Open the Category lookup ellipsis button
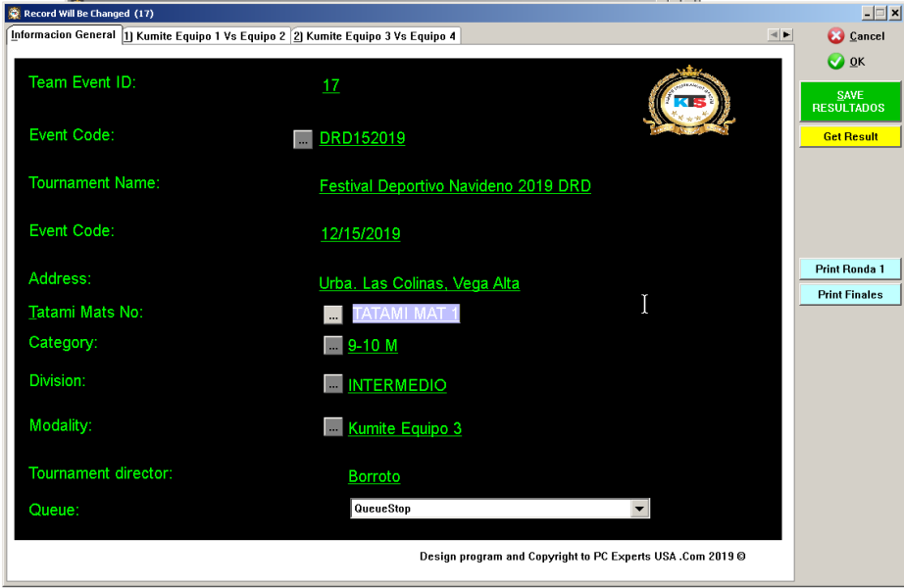Screen dimensions: 904x588 (x=332, y=345)
